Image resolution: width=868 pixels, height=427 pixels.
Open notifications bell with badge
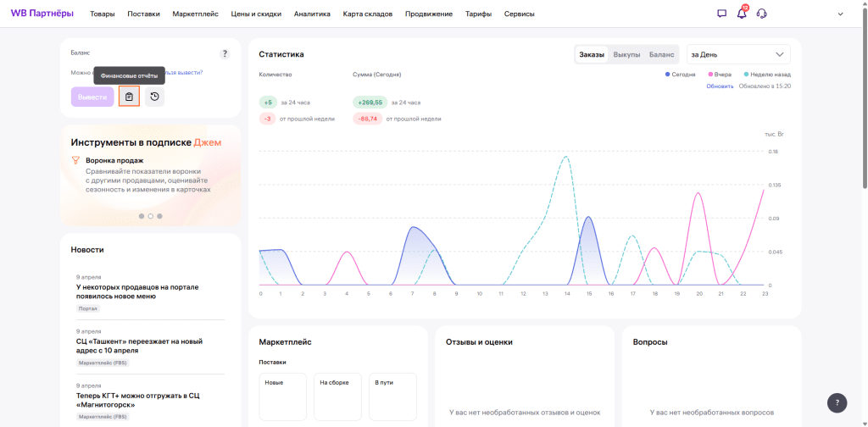click(x=742, y=13)
